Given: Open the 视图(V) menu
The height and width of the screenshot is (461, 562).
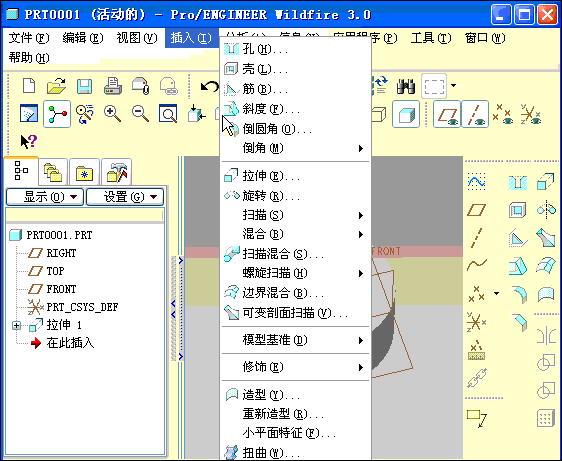Looking at the screenshot, I should pyautogui.click(x=137, y=38).
